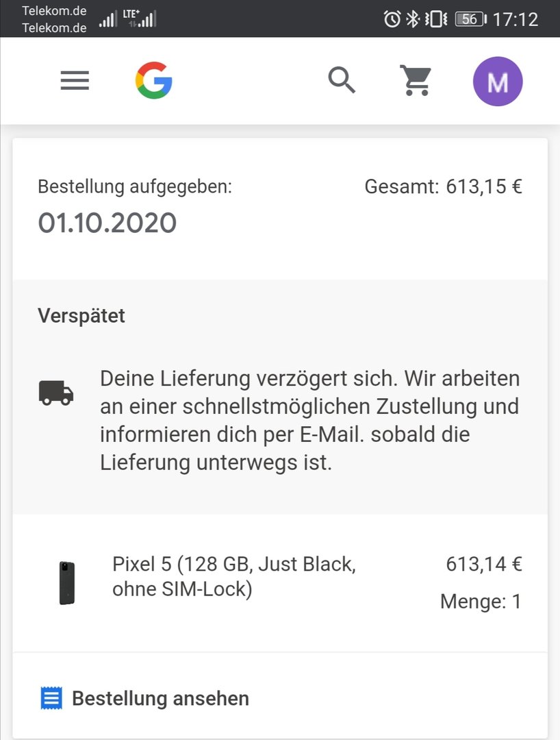Open account avatar M
This screenshot has height=740, width=560.
click(498, 81)
